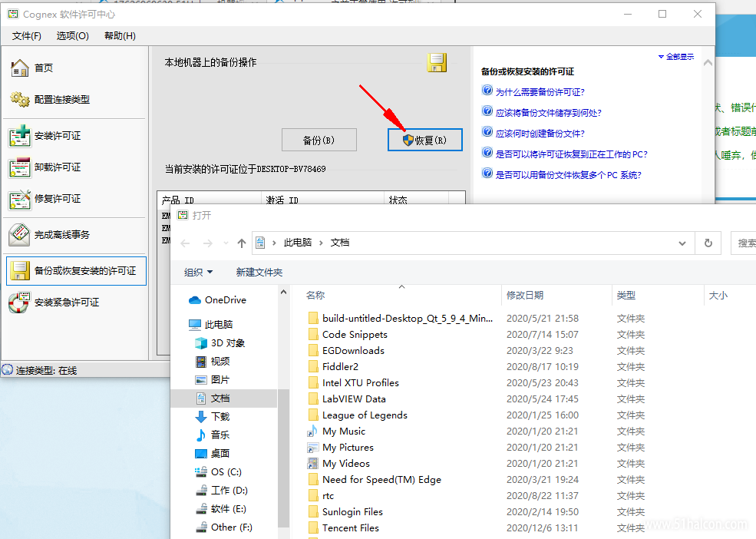This screenshot has width=756, height=539.
Task: Select the OS (C:) drive
Action: pyautogui.click(x=218, y=472)
